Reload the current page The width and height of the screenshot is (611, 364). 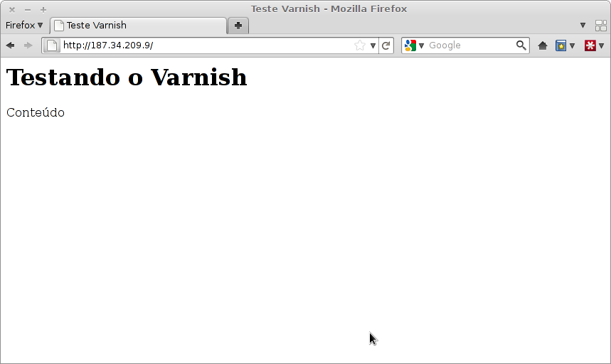386,45
